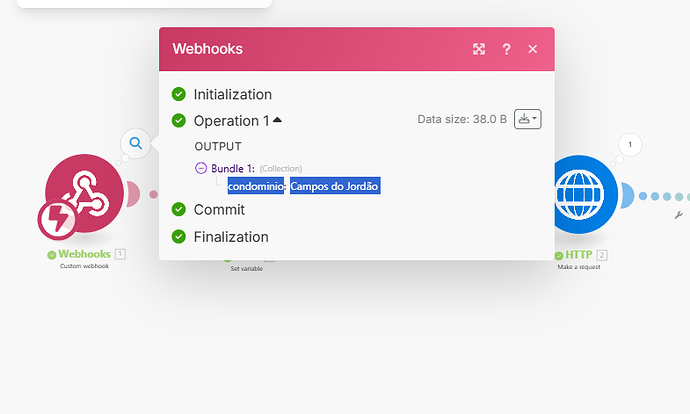The width and height of the screenshot is (690, 414).
Task: Select the condominio key in the bundle
Action: [x=256, y=186]
